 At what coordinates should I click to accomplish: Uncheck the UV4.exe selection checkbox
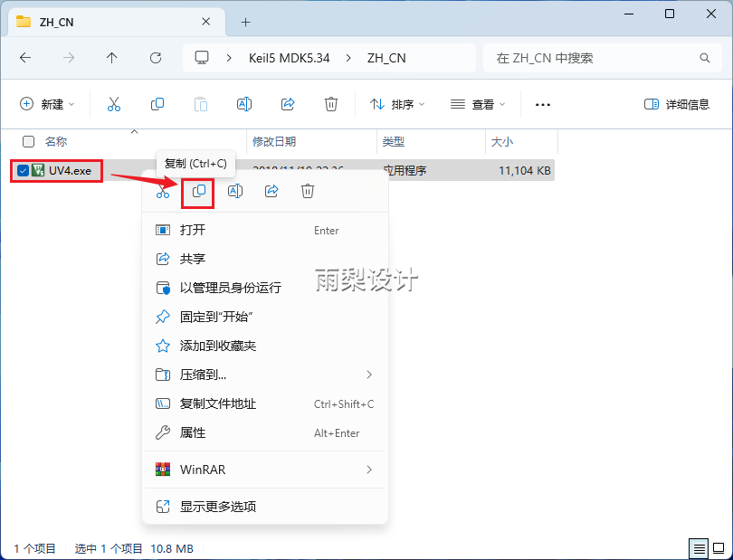(x=23, y=169)
